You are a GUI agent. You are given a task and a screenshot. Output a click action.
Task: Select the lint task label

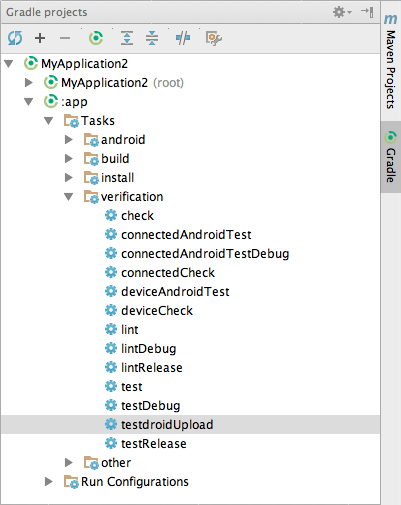click(x=130, y=330)
